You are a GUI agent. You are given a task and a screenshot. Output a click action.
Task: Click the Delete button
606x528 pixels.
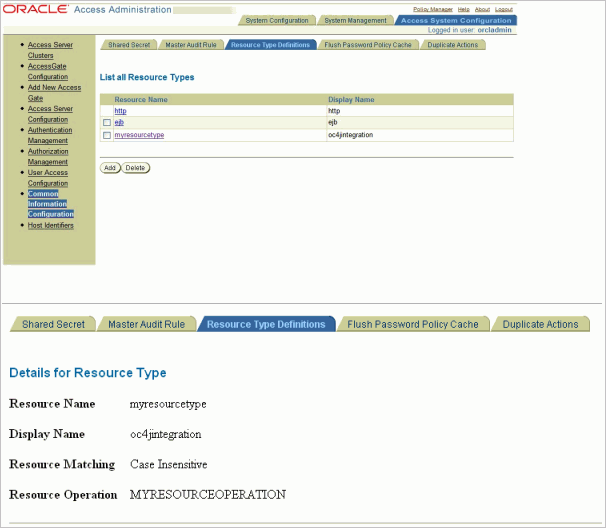click(x=135, y=168)
